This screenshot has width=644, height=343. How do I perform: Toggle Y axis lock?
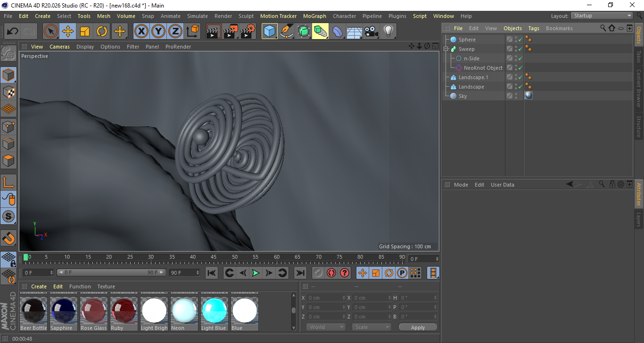tap(158, 32)
